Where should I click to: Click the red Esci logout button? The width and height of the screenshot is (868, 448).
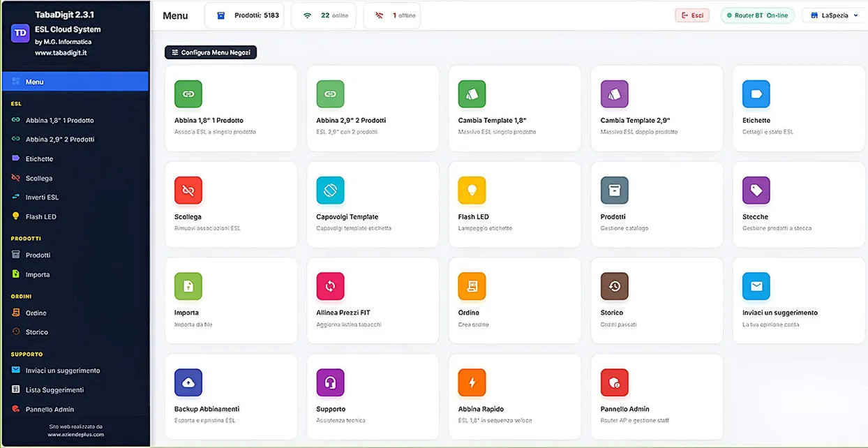click(692, 15)
